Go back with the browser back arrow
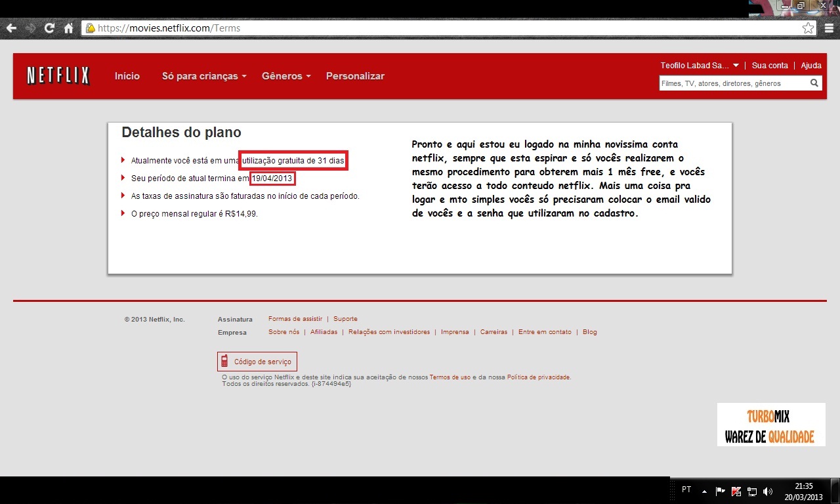The image size is (840, 504). (x=11, y=28)
